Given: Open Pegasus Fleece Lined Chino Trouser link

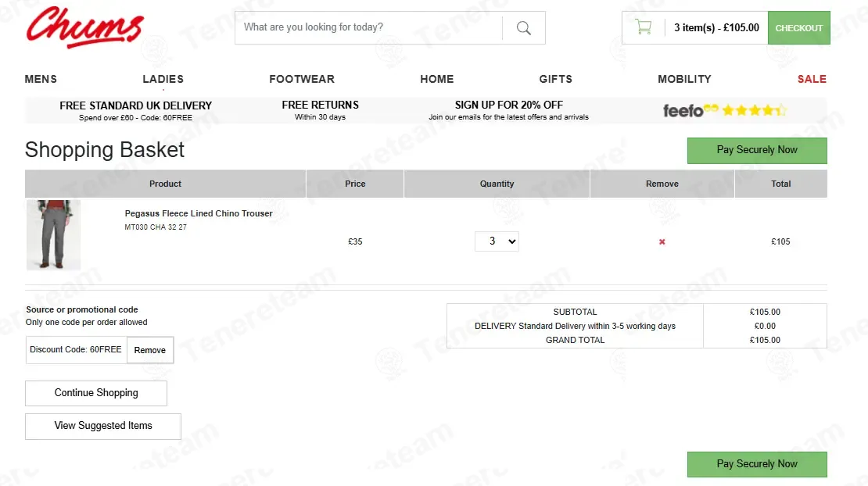Looking at the screenshot, I should [199, 213].
